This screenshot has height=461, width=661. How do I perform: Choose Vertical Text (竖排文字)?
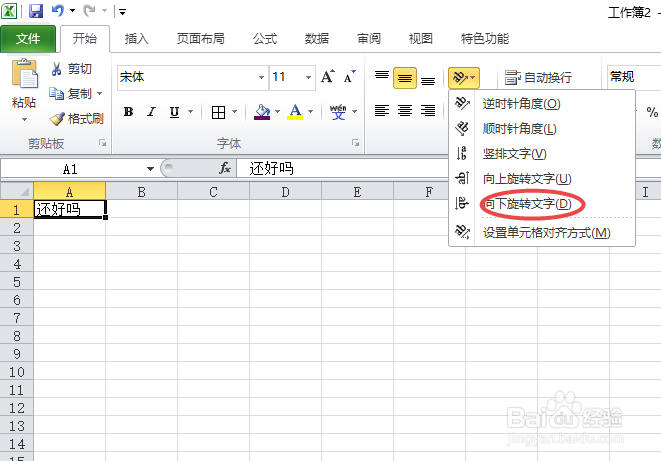(542, 153)
